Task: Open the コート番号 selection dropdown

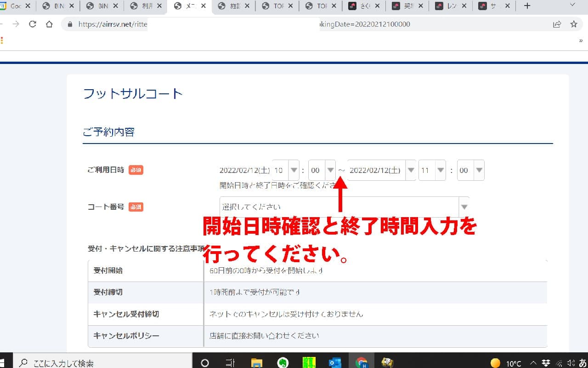Action: coord(344,207)
